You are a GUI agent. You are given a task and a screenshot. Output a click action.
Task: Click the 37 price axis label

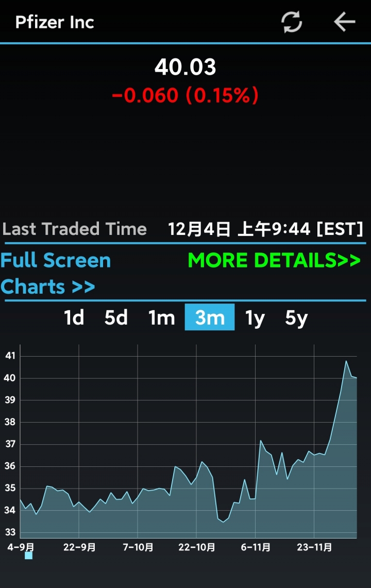(x=10, y=444)
